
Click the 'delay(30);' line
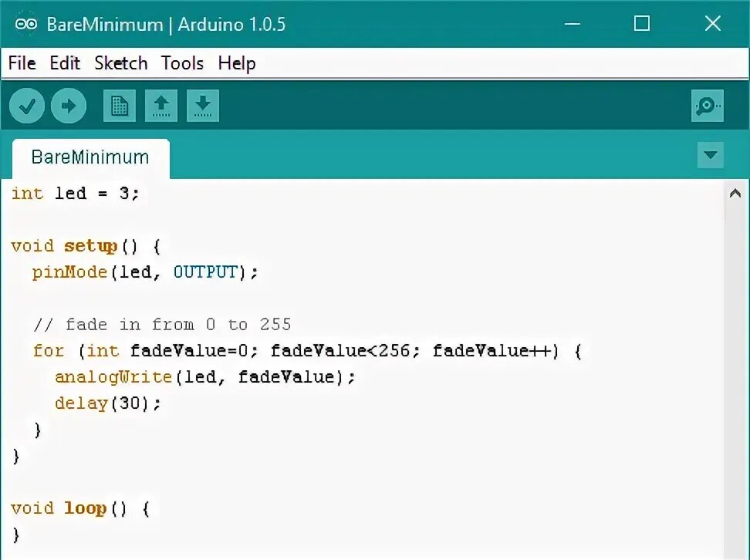108,403
